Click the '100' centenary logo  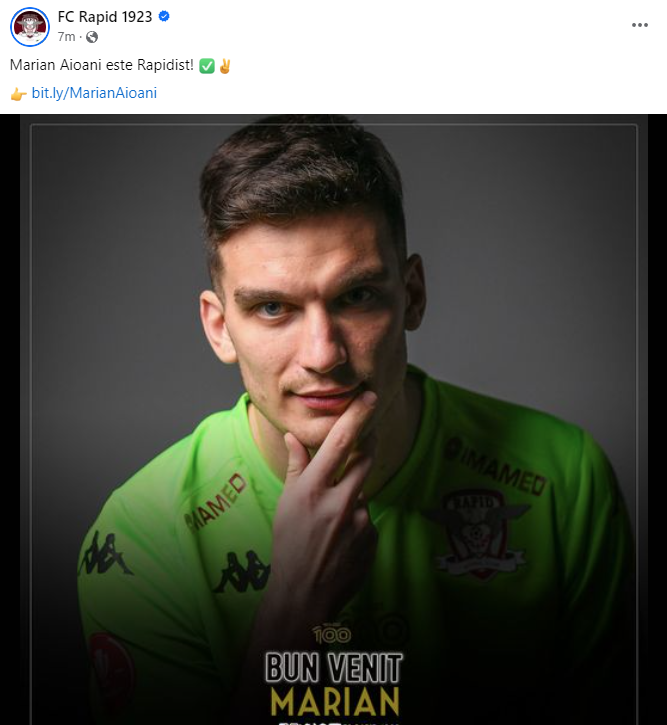coord(332,633)
